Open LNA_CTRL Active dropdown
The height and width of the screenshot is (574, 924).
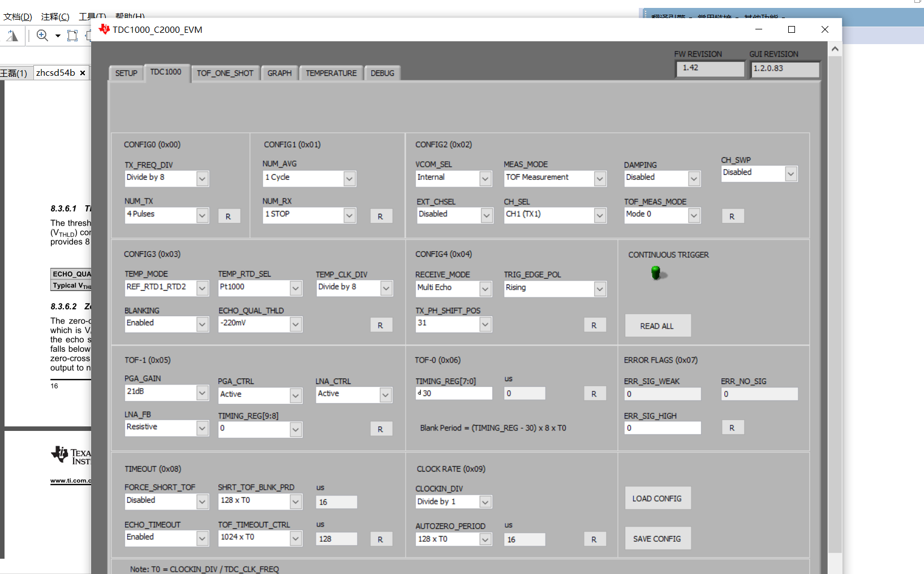(x=386, y=395)
